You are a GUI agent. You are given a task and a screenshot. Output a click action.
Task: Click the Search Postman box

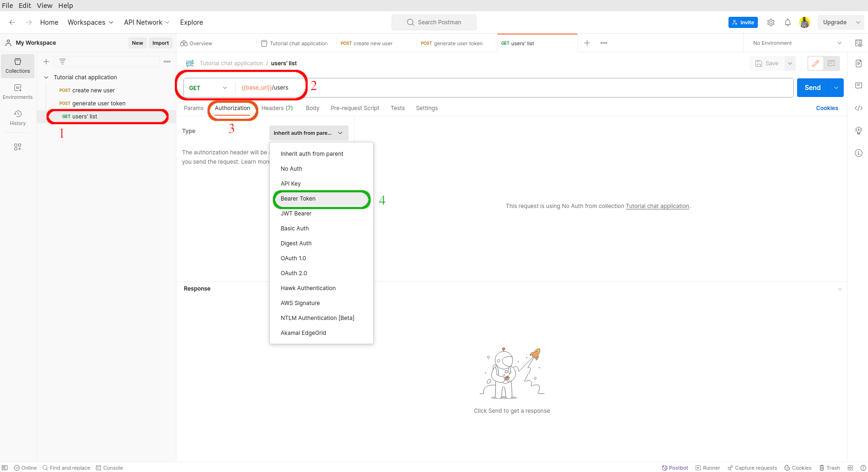(x=434, y=22)
